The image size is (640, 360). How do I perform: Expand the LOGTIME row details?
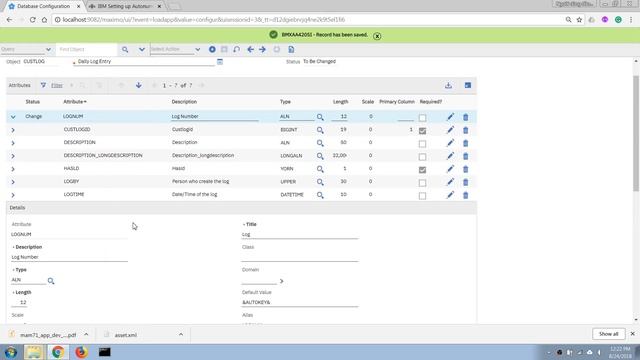tap(13, 195)
